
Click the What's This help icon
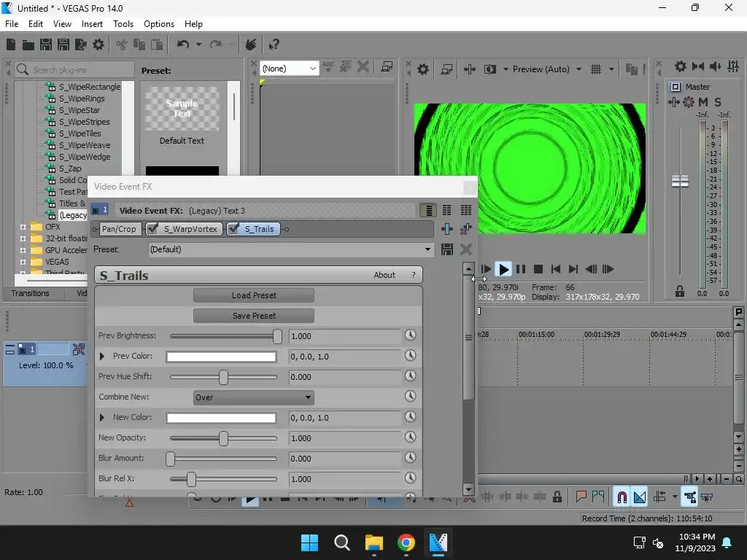coord(274,44)
